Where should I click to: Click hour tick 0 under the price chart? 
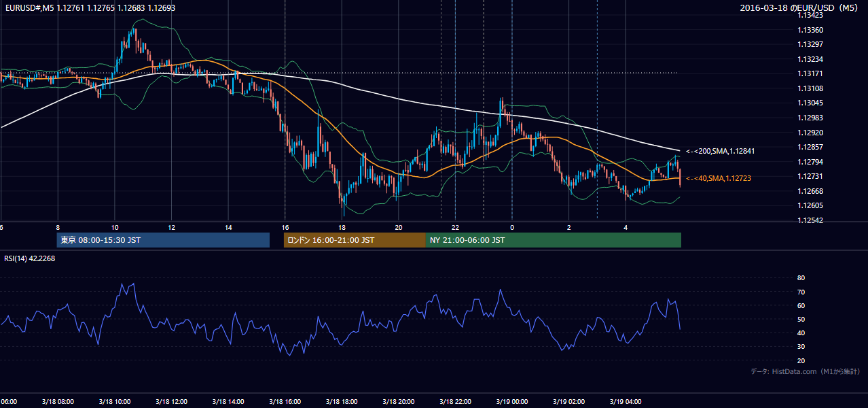(x=512, y=228)
